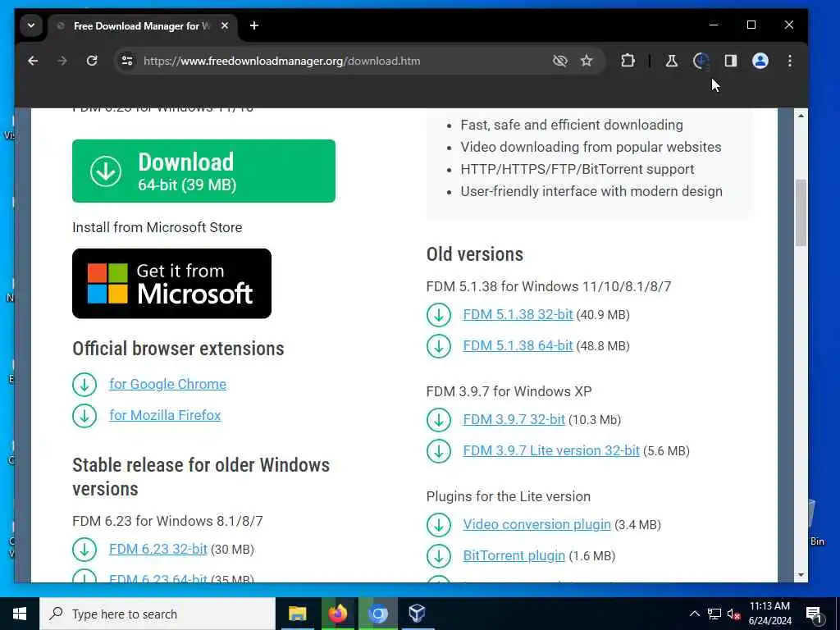Click the taskbar search box
Screen dimensions: 840x630
click(x=157, y=614)
